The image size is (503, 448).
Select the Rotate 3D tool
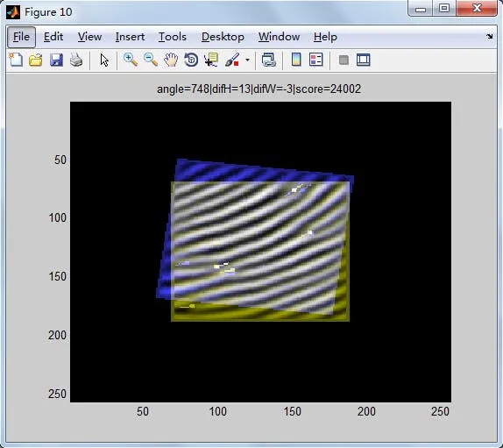point(191,60)
